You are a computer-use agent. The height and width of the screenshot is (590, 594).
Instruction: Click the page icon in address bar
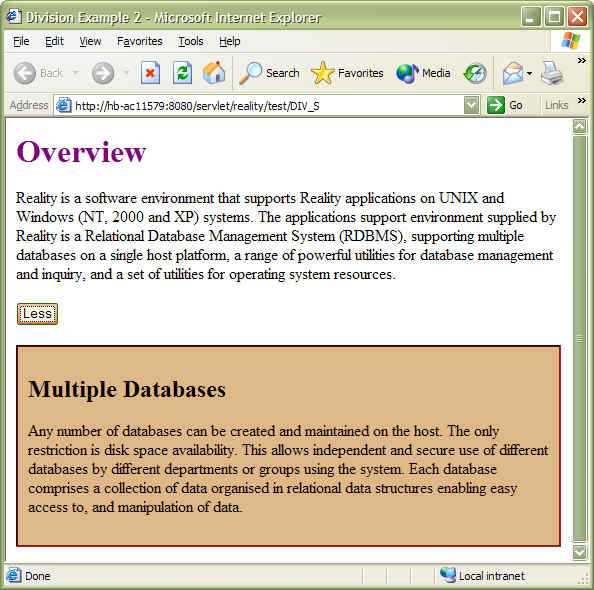pos(64,105)
